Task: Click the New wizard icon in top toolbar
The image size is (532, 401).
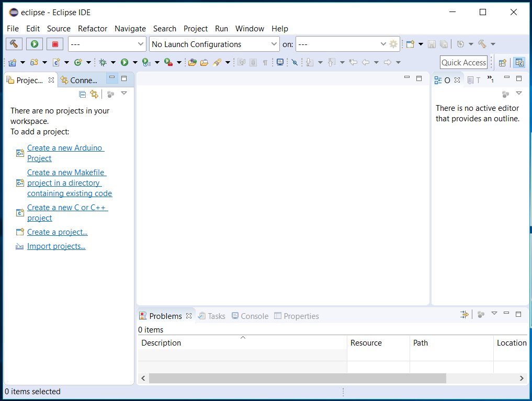Action: 410,44
